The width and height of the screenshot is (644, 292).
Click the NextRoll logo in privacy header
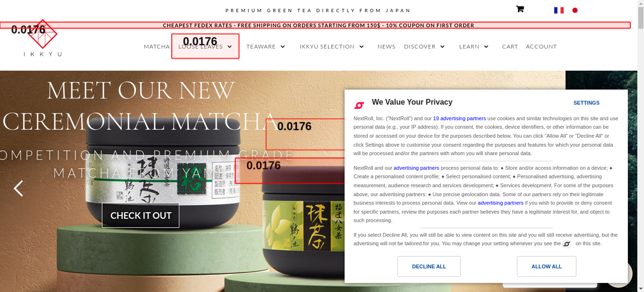[359, 105]
